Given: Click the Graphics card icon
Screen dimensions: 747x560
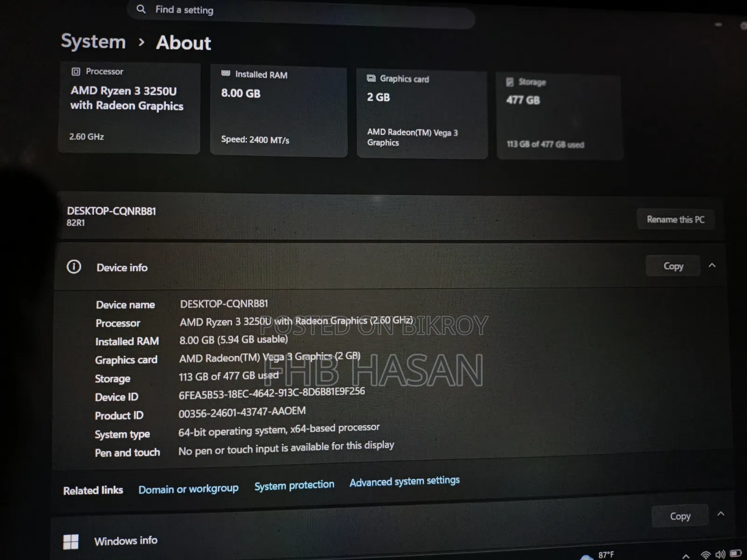Looking at the screenshot, I should point(371,78).
